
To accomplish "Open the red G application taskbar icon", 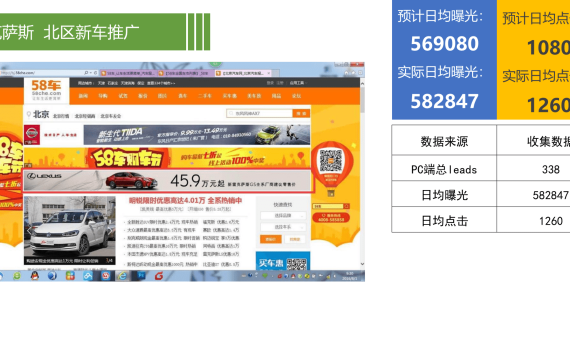I will (159, 276).
